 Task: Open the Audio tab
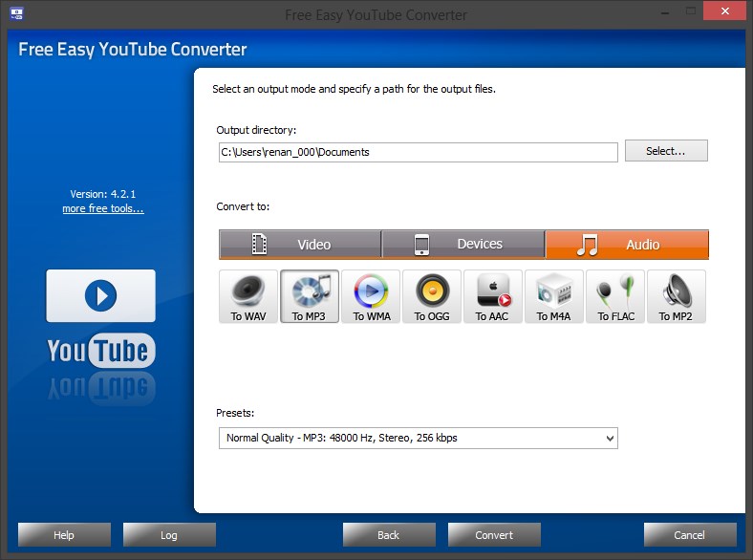click(x=627, y=245)
